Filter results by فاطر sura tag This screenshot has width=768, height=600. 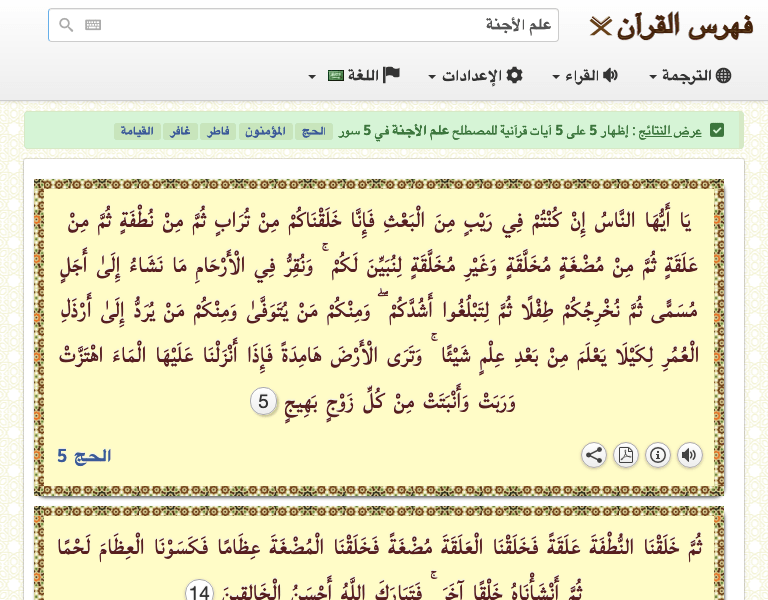[x=218, y=131]
